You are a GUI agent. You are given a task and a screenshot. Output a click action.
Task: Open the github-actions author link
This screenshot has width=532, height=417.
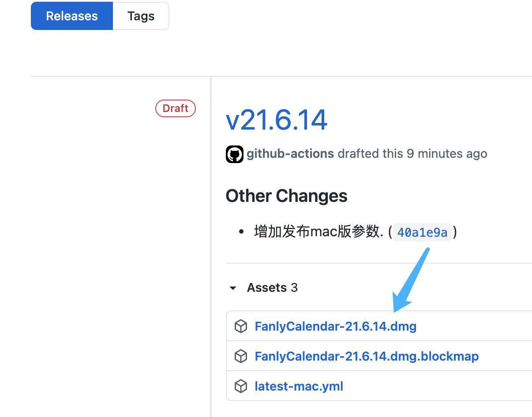point(290,154)
